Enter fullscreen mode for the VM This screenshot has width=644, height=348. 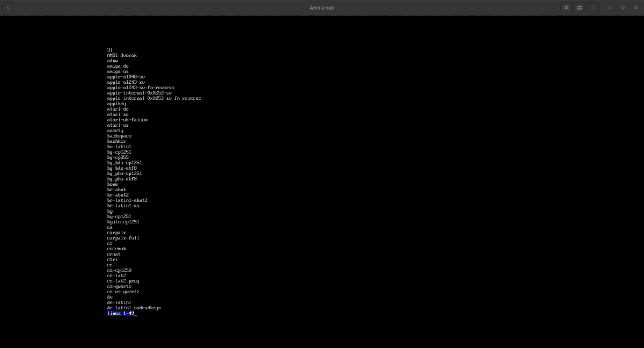tap(566, 8)
